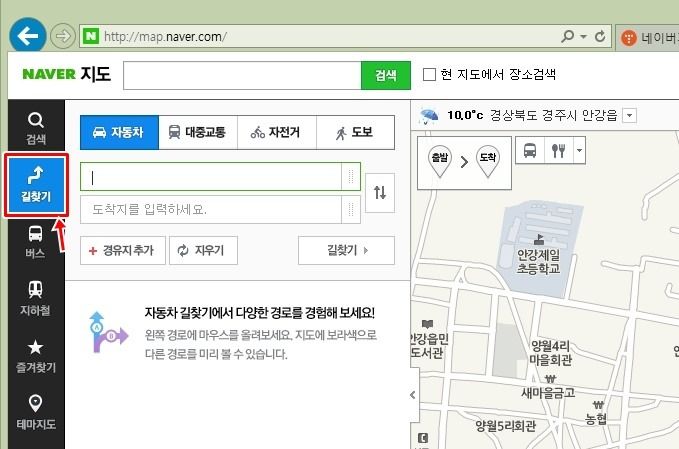Open the 버스 sidebar item
The height and width of the screenshot is (449, 679).
pos(36,242)
